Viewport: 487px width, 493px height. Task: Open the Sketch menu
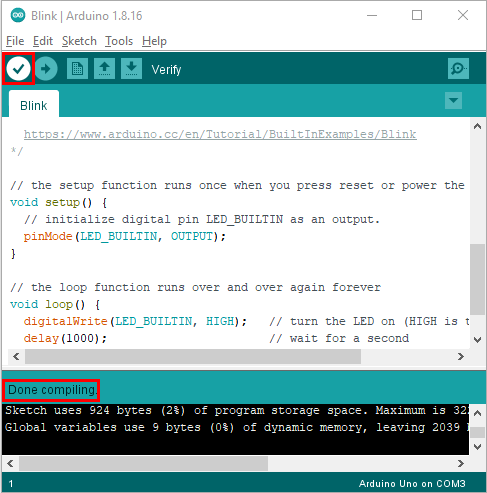[79, 41]
